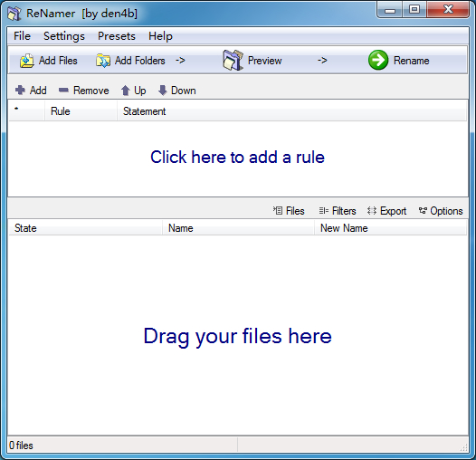Click the Add Files label
The image size is (476, 460).
coord(58,61)
